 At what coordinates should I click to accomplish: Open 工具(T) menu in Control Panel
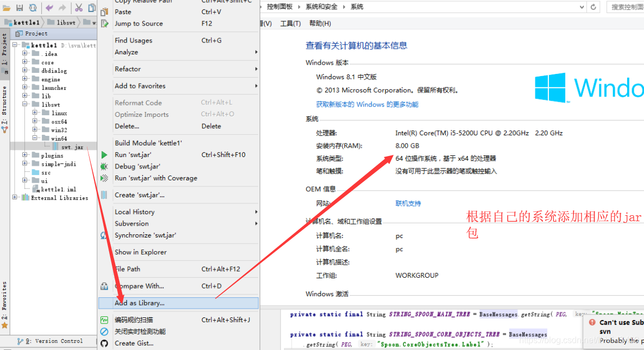(x=291, y=23)
